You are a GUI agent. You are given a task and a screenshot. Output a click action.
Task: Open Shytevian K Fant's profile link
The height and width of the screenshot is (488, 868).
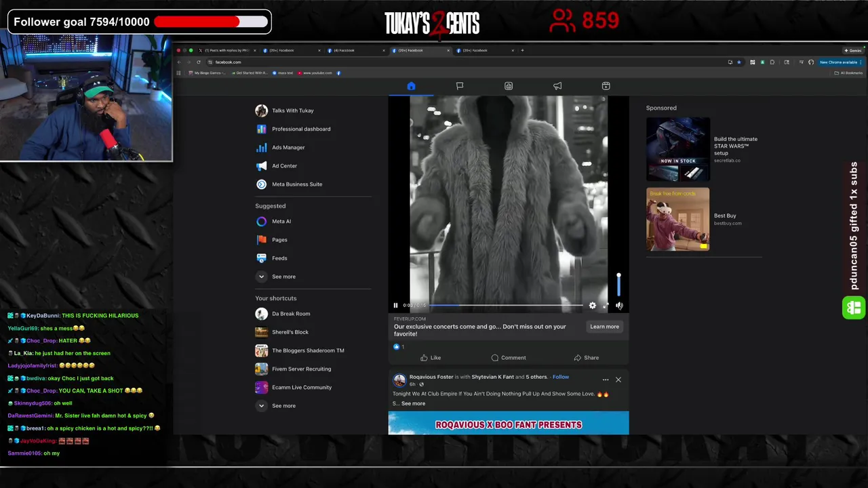coord(493,377)
